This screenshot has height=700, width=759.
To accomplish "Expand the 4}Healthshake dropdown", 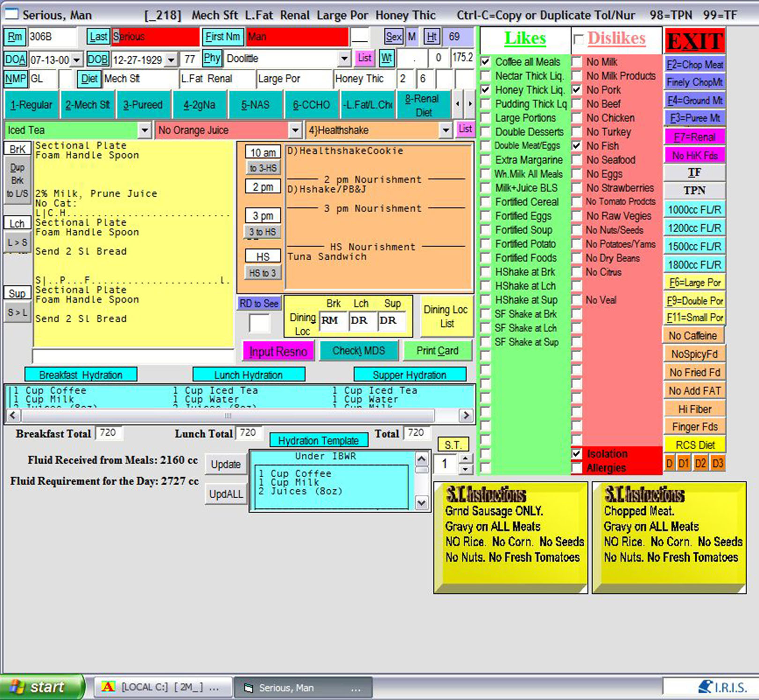I will pyautogui.click(x=446, y=130).
